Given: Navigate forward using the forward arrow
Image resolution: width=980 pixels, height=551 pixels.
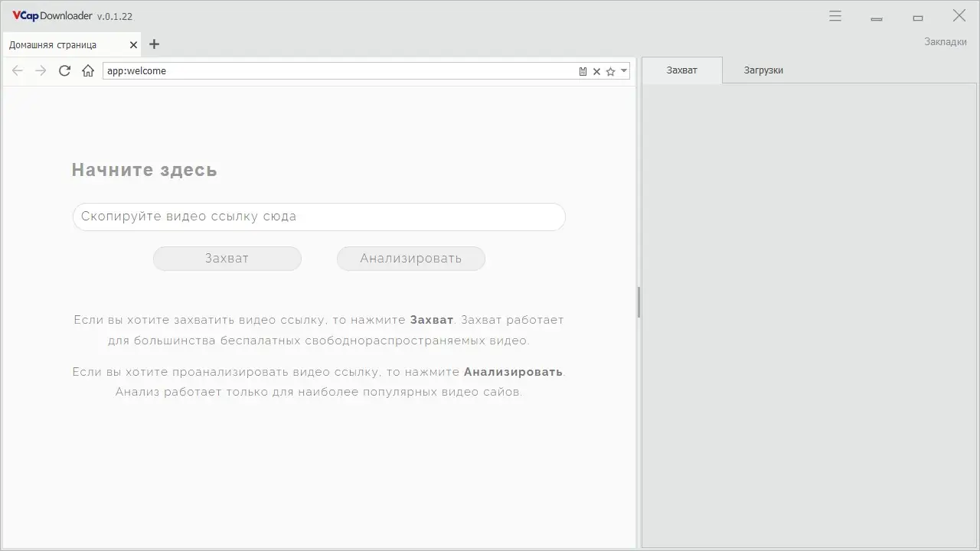Looking at the screenshot, I should 41,70.
